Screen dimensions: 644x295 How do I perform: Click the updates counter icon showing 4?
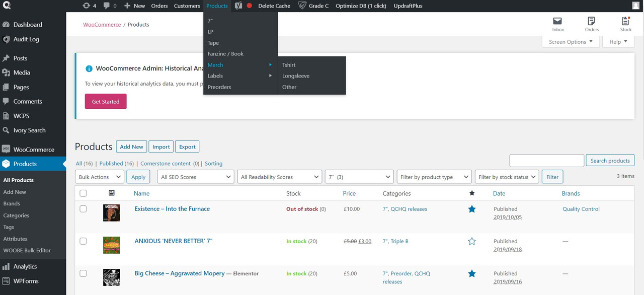pos(89,6)
